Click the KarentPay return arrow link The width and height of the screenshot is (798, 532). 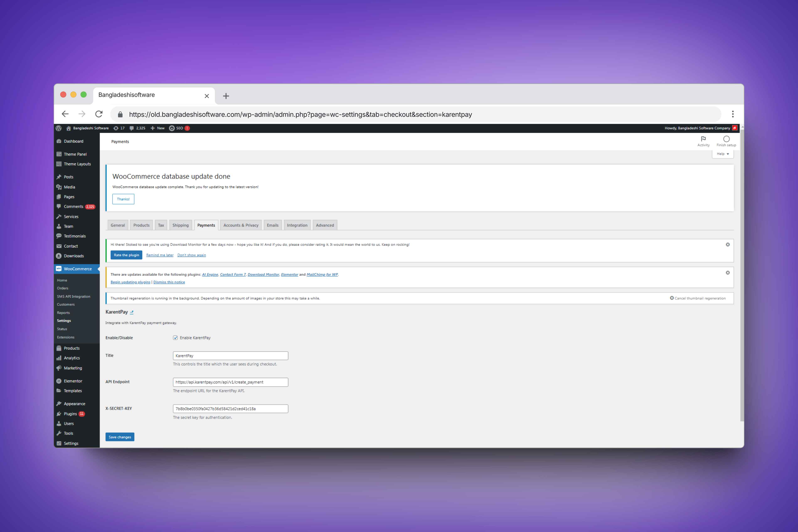coord(132,312)
